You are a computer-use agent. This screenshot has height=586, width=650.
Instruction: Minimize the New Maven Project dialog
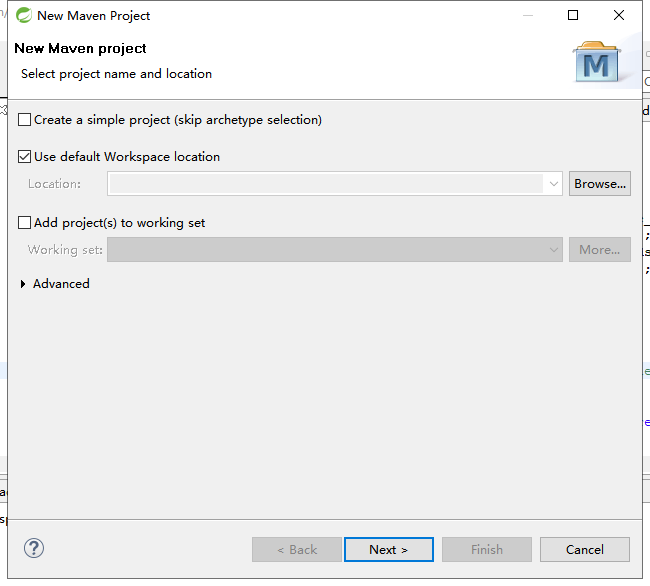pyautogui.click(x=528, y=15)
